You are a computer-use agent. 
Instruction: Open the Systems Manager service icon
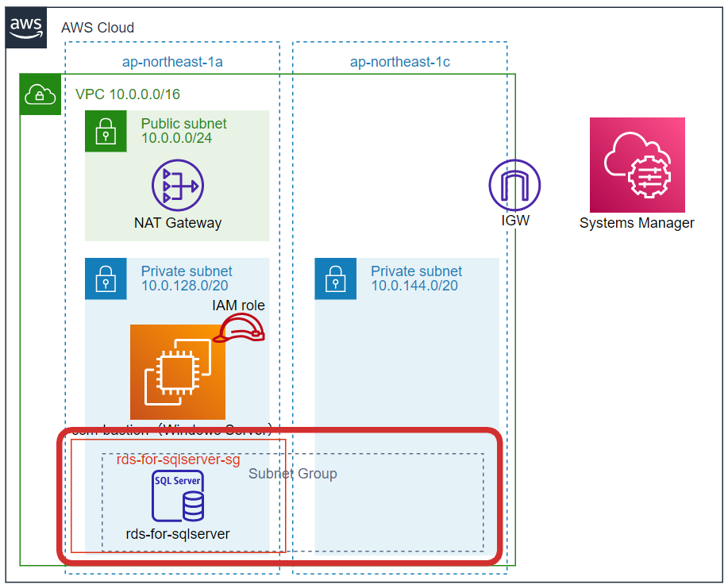pos(636,164)
